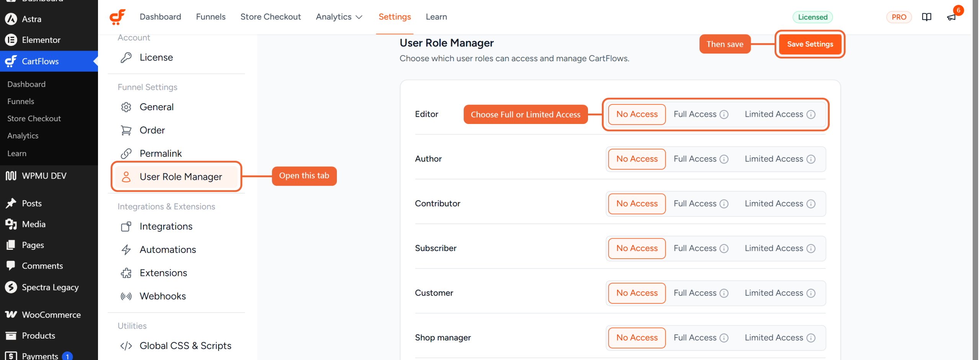Click the Licensed status badge
Screen dimensions: 980x360
tap(812, 17)
